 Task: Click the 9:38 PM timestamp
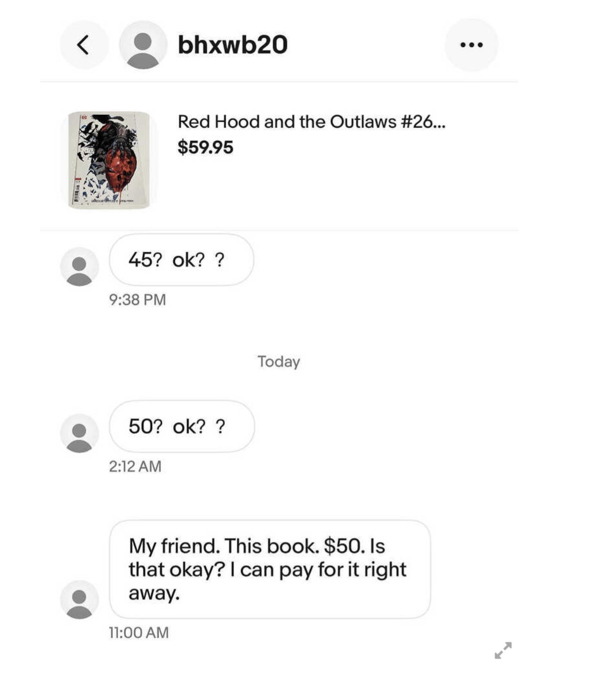pyautogui.click(x=137, y=300)
